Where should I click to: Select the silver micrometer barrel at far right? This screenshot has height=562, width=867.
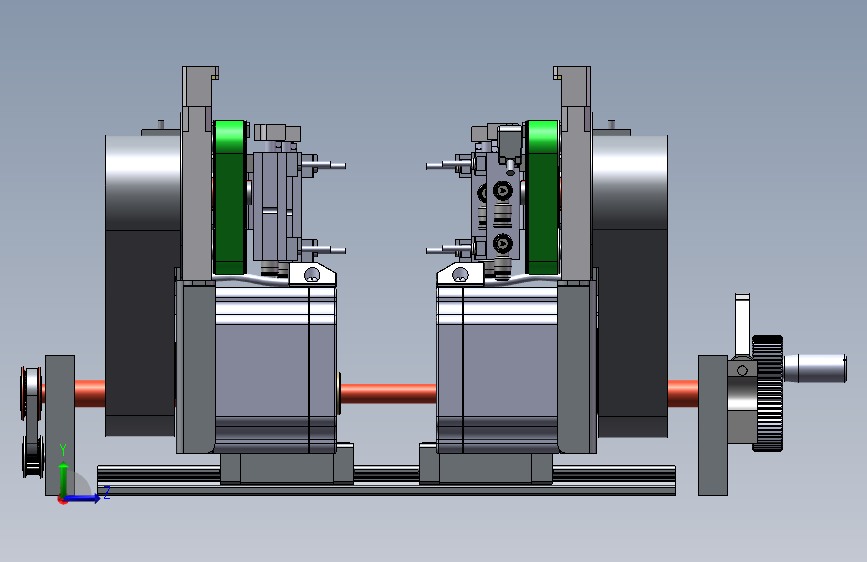[x=815, y=368]
